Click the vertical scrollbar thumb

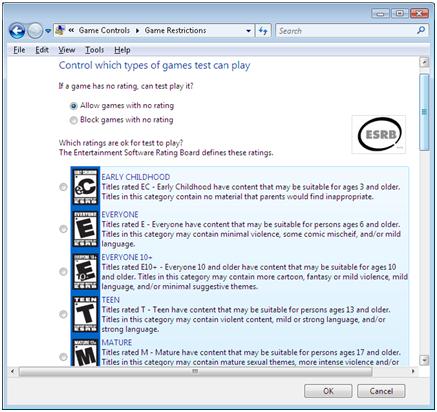(x=424, y=112)
